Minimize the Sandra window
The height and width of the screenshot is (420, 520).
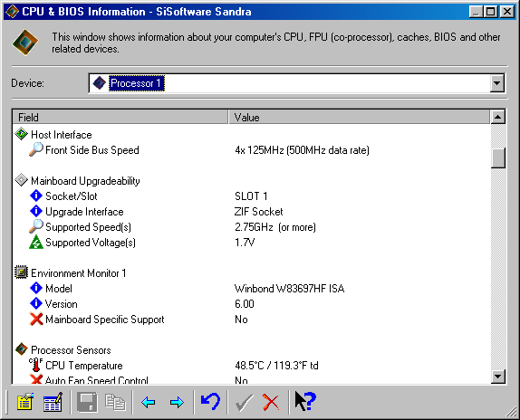click(477, 12)
